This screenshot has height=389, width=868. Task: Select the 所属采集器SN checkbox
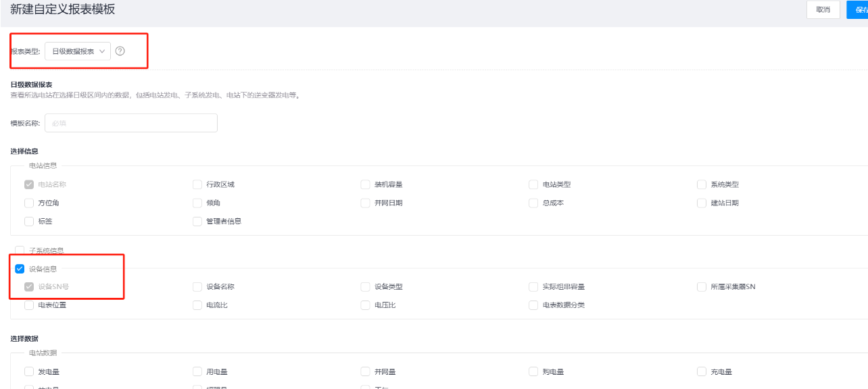click(702, 286)
